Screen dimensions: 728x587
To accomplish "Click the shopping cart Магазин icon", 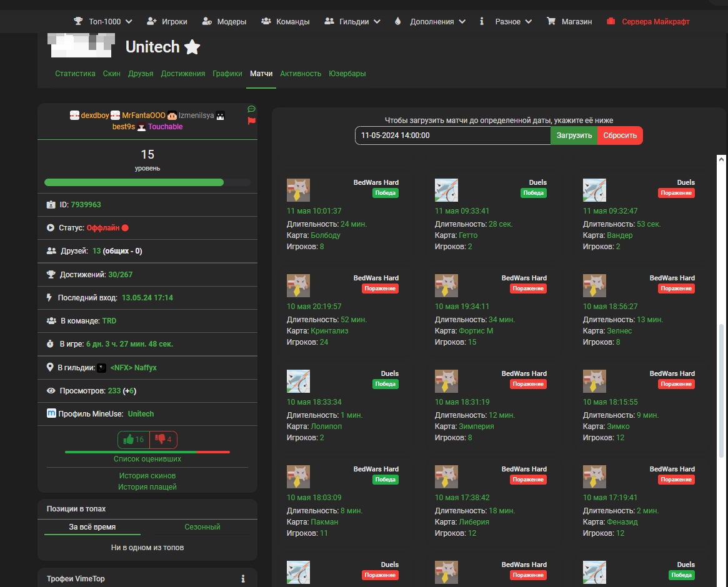I will coord(551,21).
